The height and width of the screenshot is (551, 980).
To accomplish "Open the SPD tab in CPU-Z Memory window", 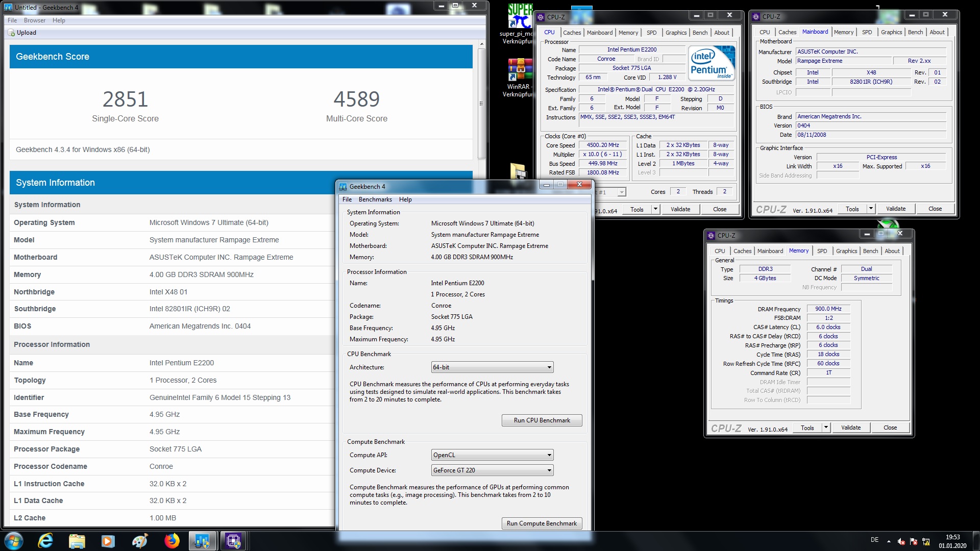I will click(822, 251).
